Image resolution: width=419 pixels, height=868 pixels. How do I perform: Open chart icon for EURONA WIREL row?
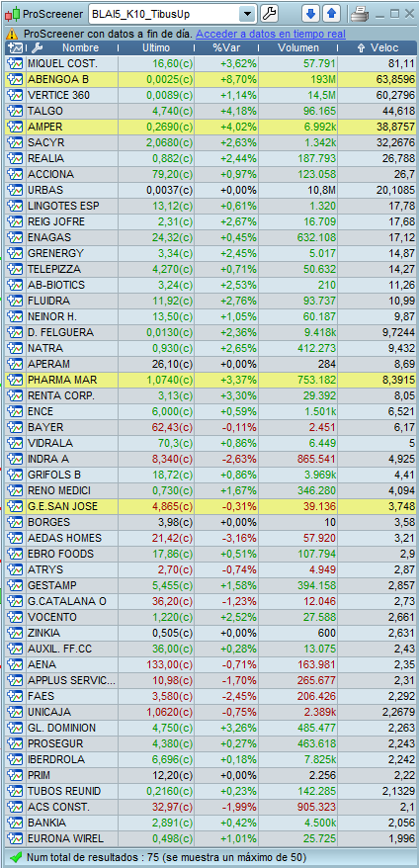point(14,838)
